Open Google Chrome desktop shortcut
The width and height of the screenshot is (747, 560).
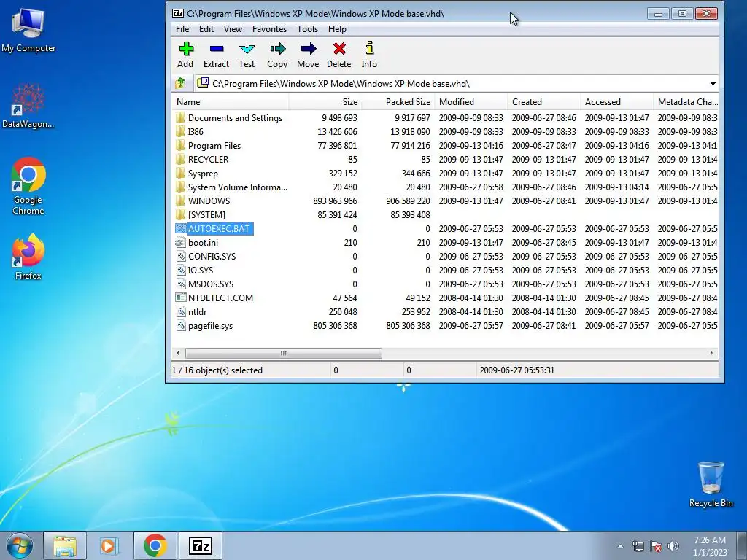pos(28,186)
